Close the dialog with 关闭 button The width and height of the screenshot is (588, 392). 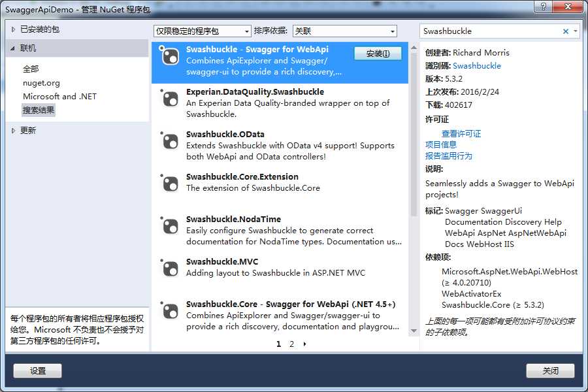550,370
